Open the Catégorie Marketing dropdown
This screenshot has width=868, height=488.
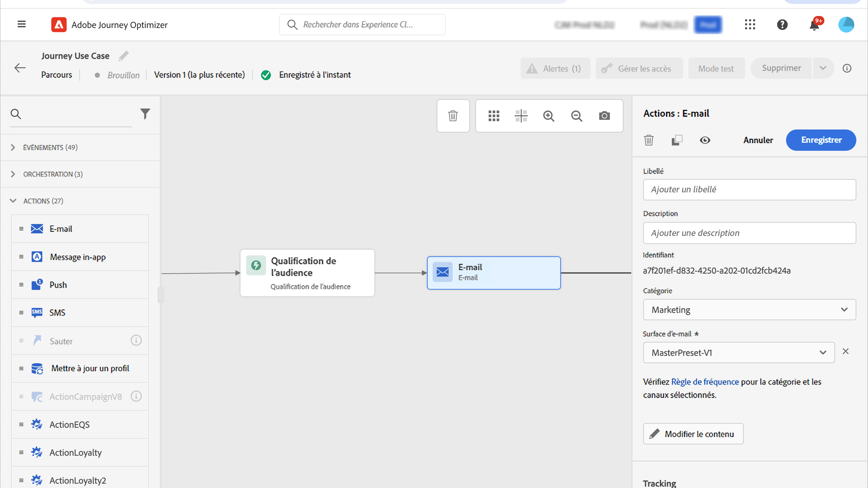click(x=749, y=310)
